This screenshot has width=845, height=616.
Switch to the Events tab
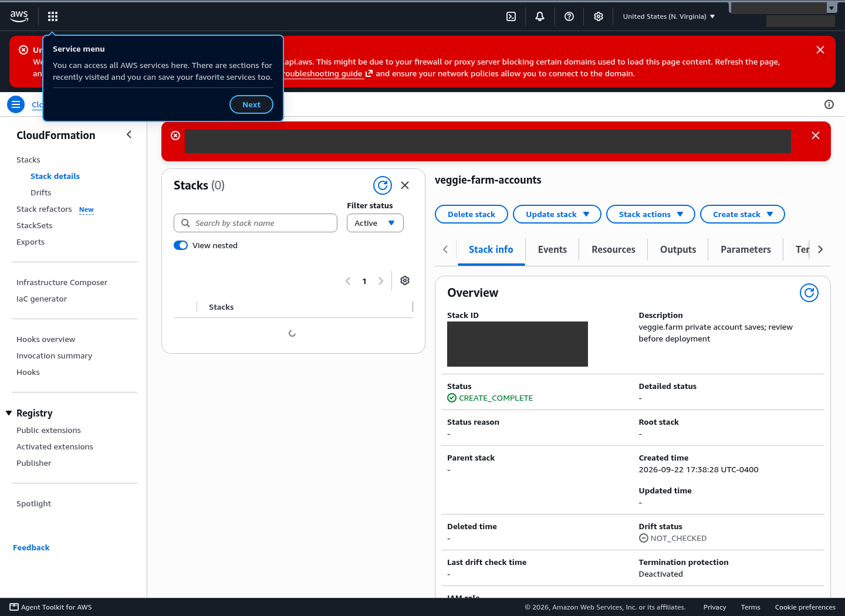pos(552,249)
